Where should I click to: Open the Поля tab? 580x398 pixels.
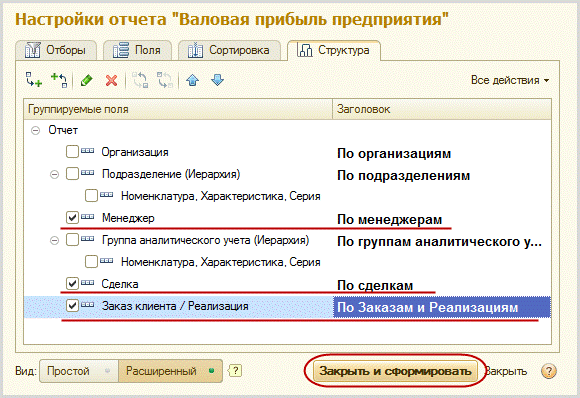[138, 50]
